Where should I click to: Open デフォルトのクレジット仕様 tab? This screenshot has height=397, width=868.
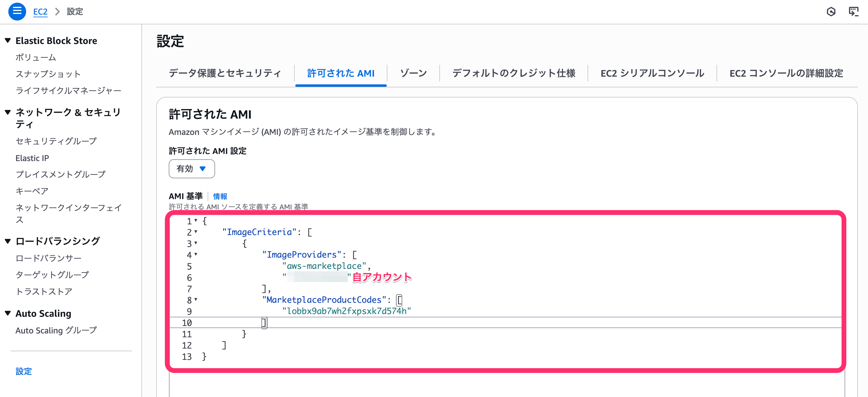514,73
